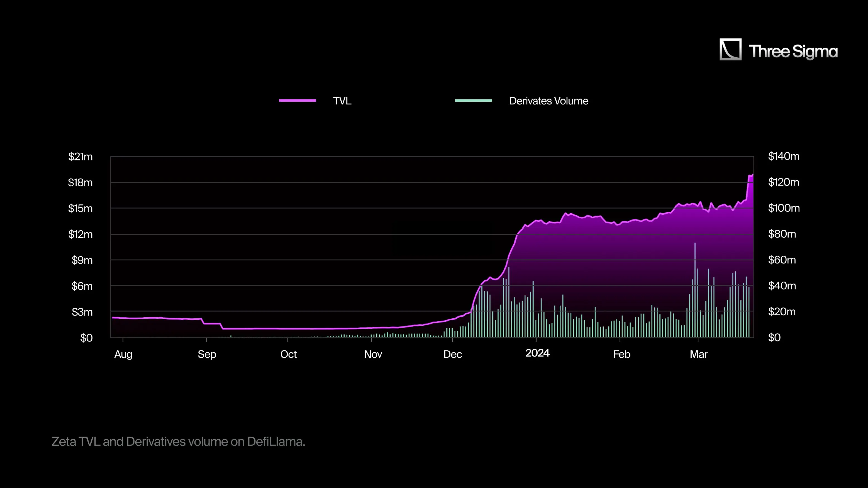This screenshot has height=488, width=868.
Task: Toggle the Derivates Volume legend label
Action: 548,101
